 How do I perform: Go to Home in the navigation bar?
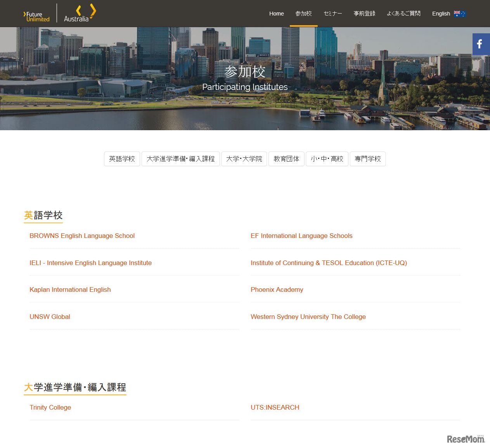pos(277,14)
